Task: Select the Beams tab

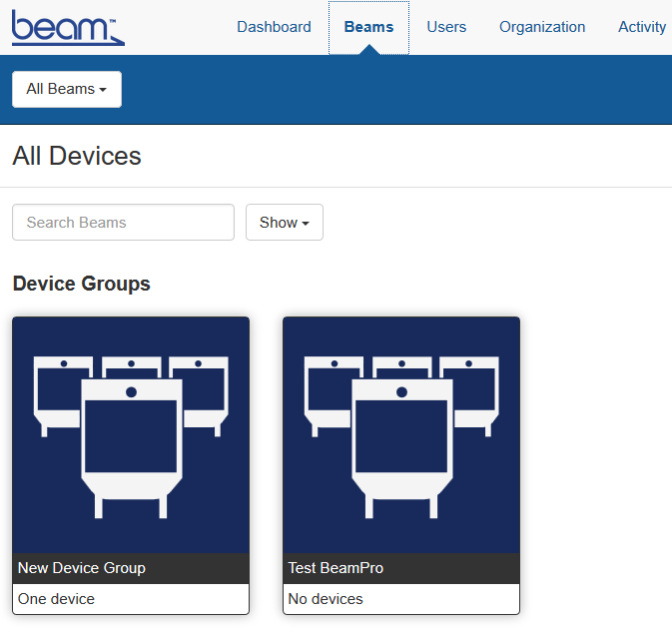Action: (368, 27)
